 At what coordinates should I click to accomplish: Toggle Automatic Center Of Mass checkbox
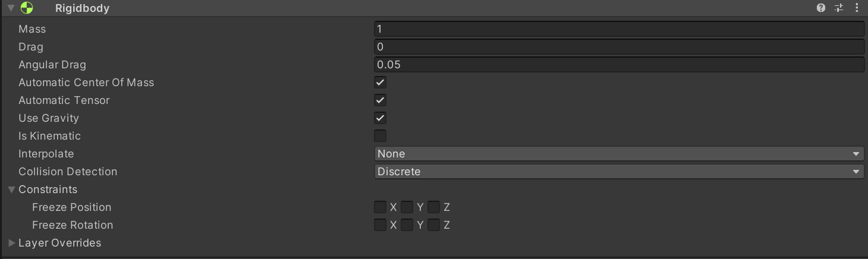pyautogui.click(x=380, y=82)
